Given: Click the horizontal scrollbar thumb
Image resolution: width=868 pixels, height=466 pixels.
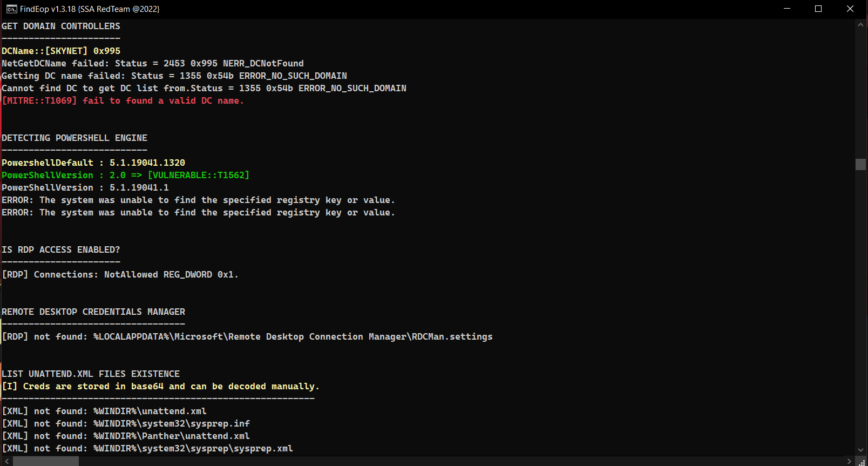Looking at the screenshot, I should tap(46, 461).
